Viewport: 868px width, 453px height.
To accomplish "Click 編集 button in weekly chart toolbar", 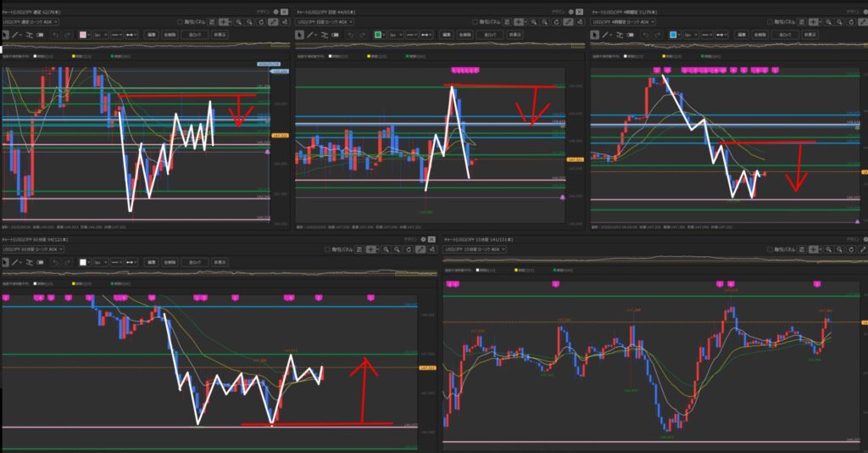I will (x=151, y=35).
